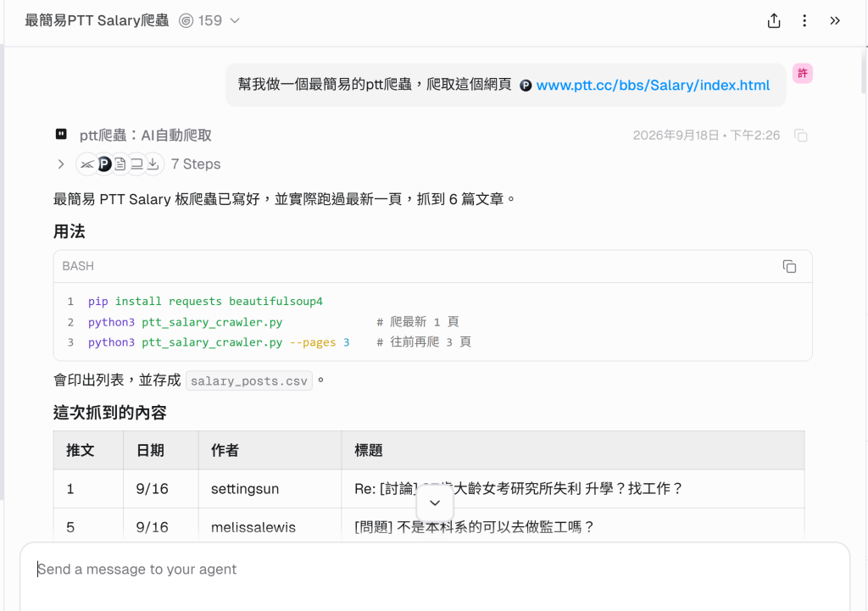Open the three-dot more options menu
This screenshot has width=868, height=611.
coord(804,21)
